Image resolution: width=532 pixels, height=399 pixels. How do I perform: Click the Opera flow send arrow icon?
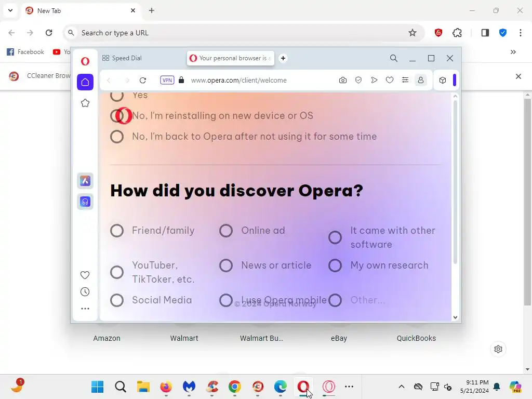374,81
